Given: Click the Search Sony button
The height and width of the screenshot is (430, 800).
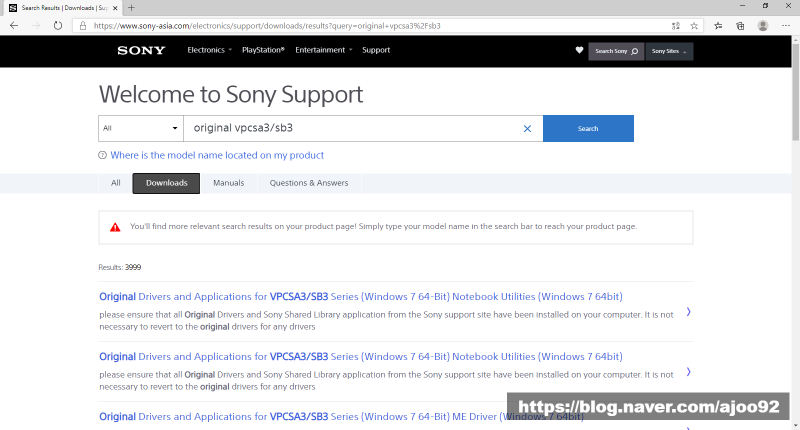Looking at the screenshot, I should click(616, 51).
